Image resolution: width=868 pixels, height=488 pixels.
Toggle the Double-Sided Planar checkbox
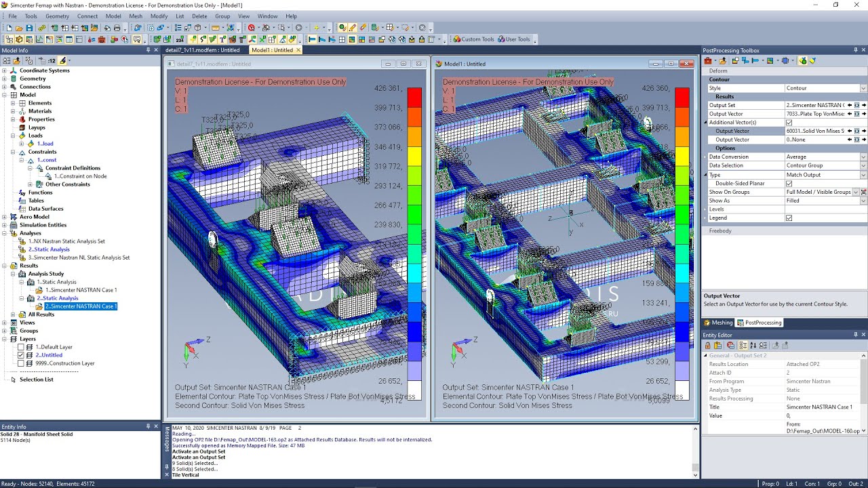pos(789,184)
